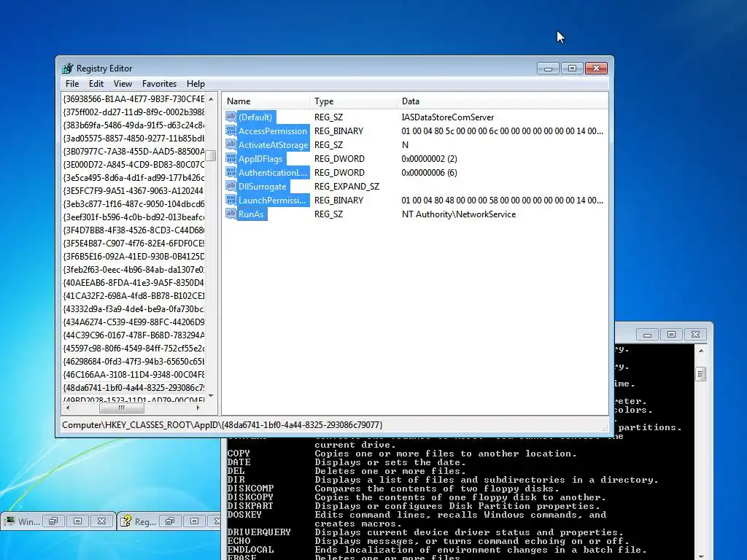Viewport: 747px width, 560px height.
Task: Select the {36938566-B1AA-4E77 key in tree
Action: [x=133, y=98]
